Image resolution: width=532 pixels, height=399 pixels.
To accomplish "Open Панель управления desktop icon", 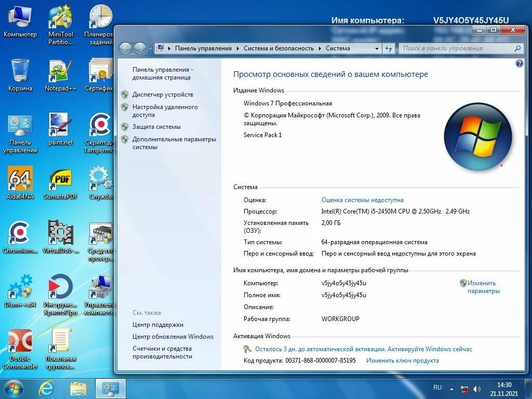I will (x=20, y=134).
